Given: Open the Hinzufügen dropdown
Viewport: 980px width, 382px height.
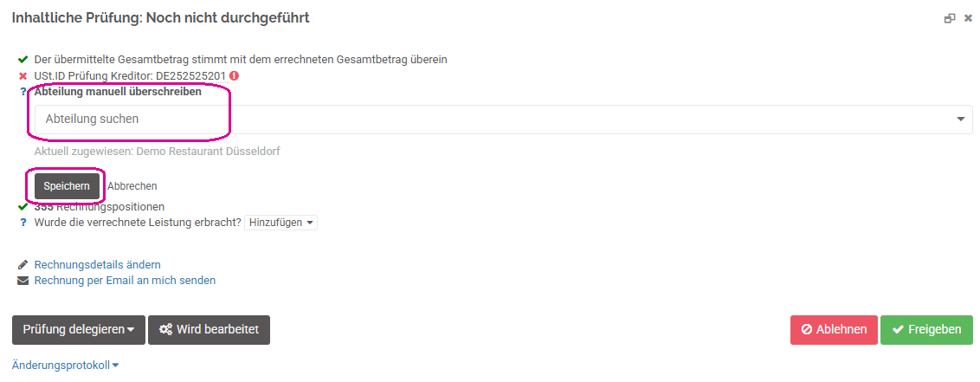Looking at the screenshot, I should coord(280,223).
